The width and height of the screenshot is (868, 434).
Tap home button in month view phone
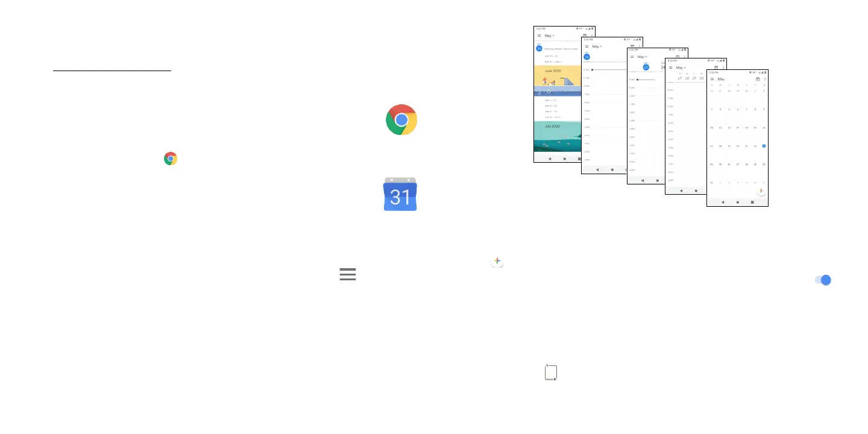pos(738,203)
